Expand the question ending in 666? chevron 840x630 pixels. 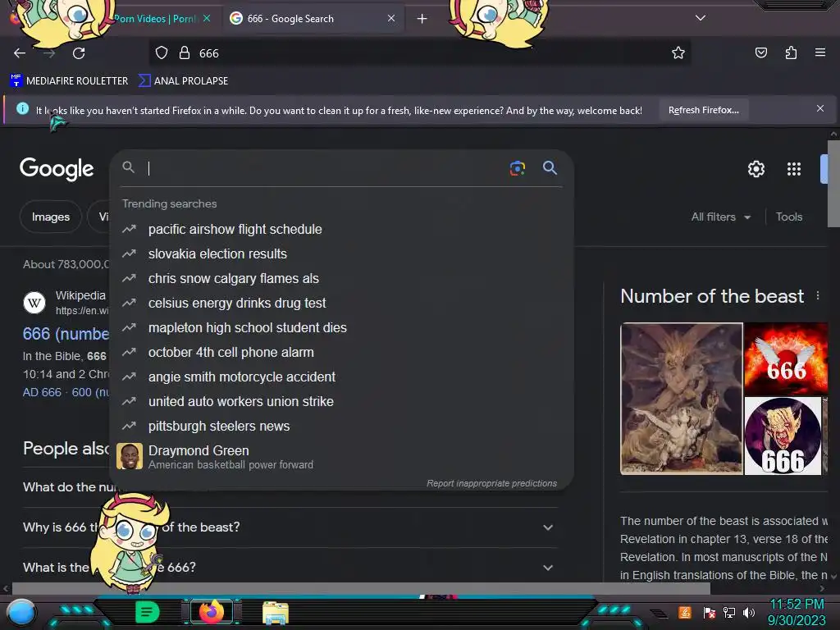coord(547,568)
